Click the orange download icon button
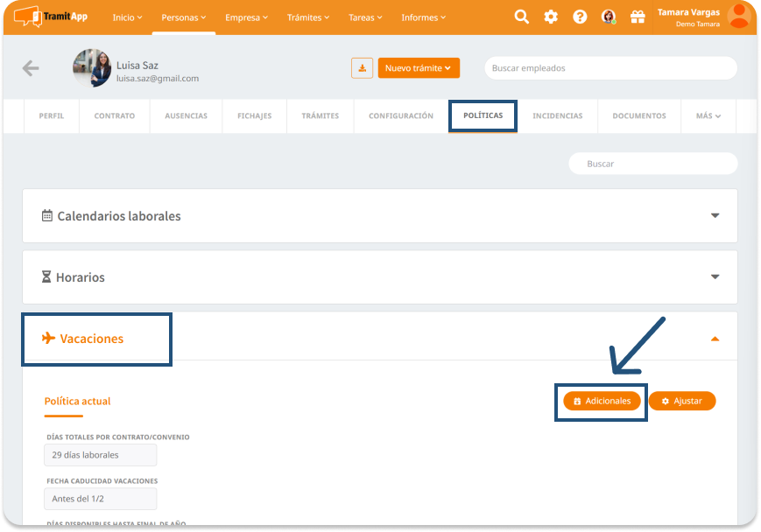The width and height of the screenshot is (761, 532). coord(362,68)
